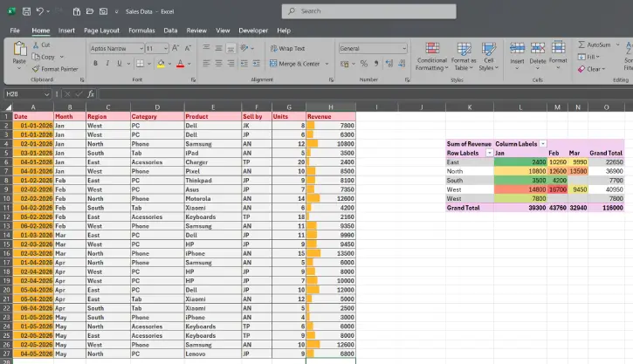Click the yellow Fill Color swatch
This screenshot has width=633, height=364.
click(161, 64)
